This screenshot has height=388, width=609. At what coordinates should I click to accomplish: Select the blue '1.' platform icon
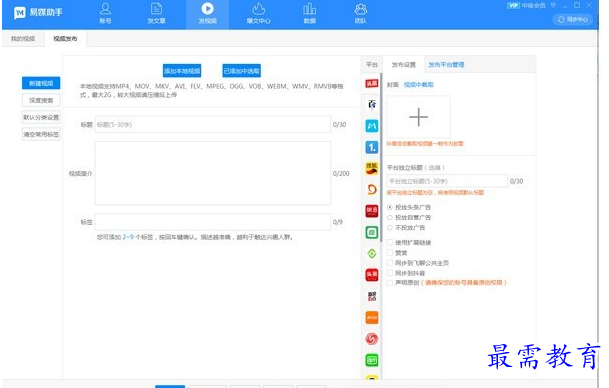(372, 147)
